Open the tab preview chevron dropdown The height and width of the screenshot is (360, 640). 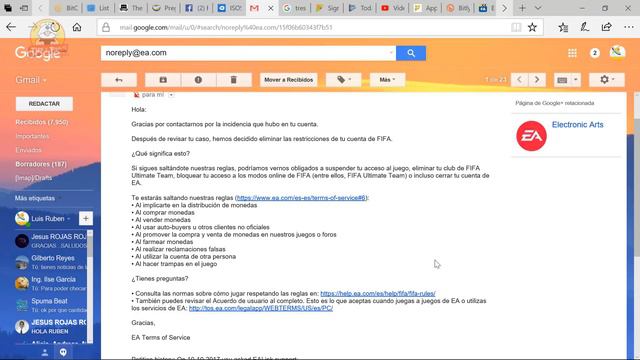tap(538, 8)
